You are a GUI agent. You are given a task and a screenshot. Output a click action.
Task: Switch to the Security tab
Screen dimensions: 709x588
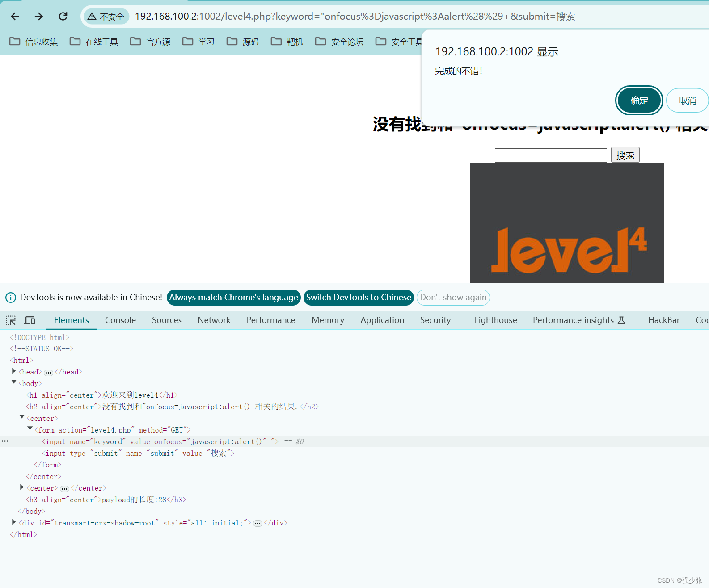click(435, 320)
